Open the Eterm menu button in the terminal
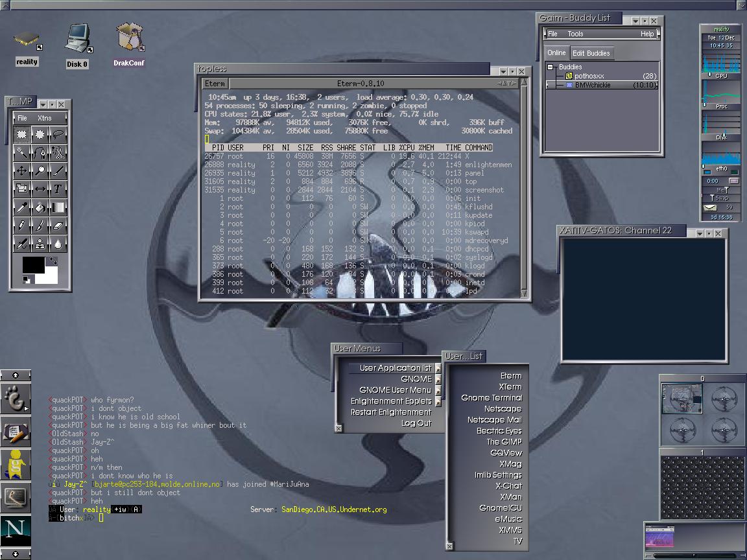The image size is (747, 560). pyautogui.click(x=215, y=84)
